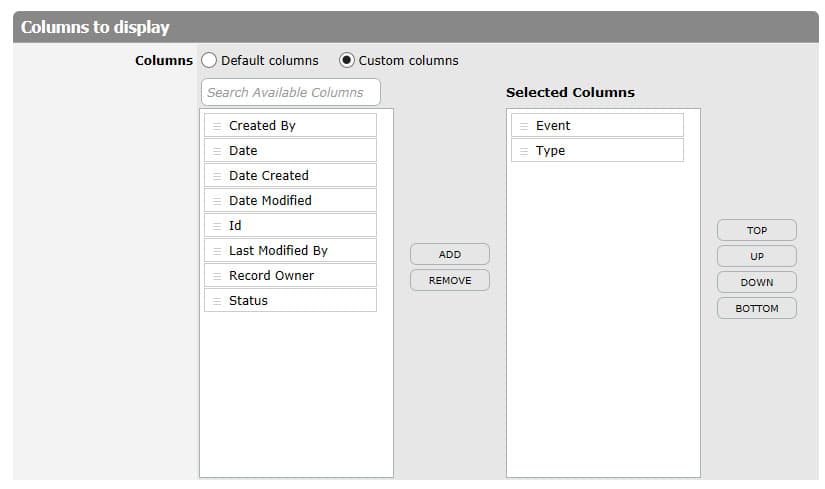Click the drag handle icon beside Date Modified
Screen dimensions: 825x489
[217, 201]
